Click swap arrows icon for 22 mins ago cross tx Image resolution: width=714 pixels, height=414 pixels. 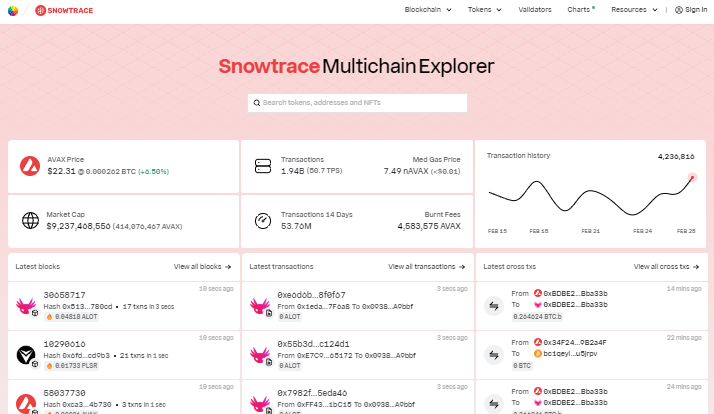click(x=494, y=355)
